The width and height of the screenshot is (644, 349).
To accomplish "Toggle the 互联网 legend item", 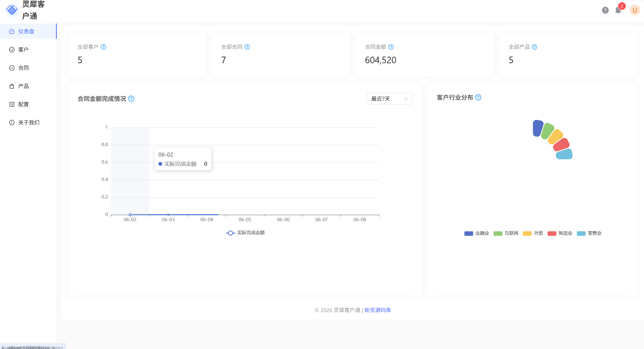I will (x=506, y=233).
